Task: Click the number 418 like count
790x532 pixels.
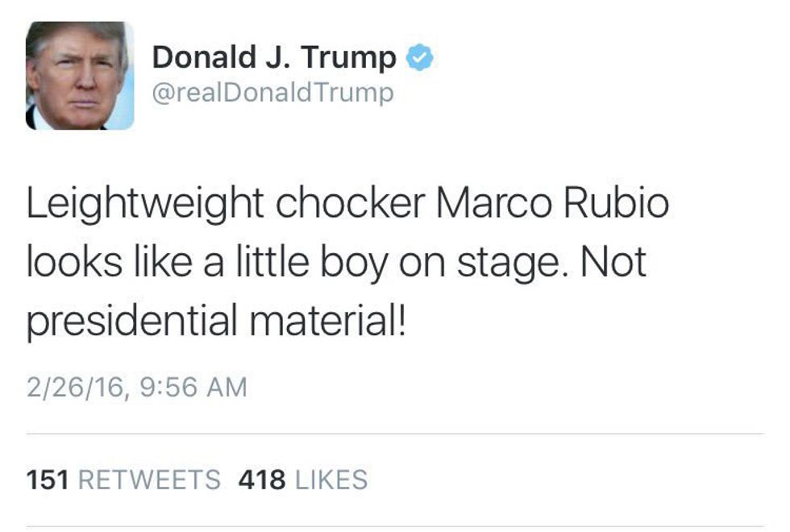Action: coord(262,480)
